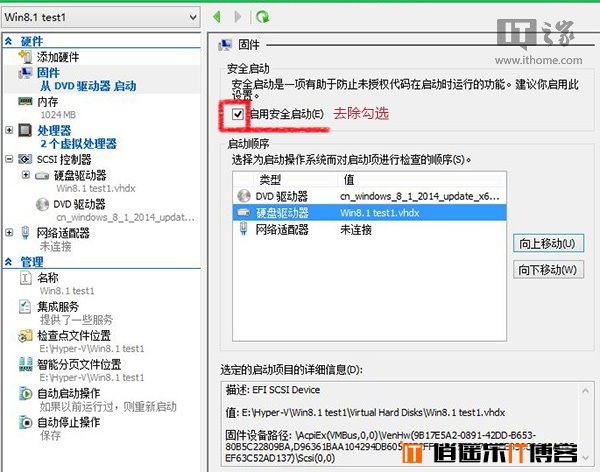Viewport: 600px width, 472px height.
Task: Select DVD 驱动器 in the hardware tree
Action: pos(79,204)
